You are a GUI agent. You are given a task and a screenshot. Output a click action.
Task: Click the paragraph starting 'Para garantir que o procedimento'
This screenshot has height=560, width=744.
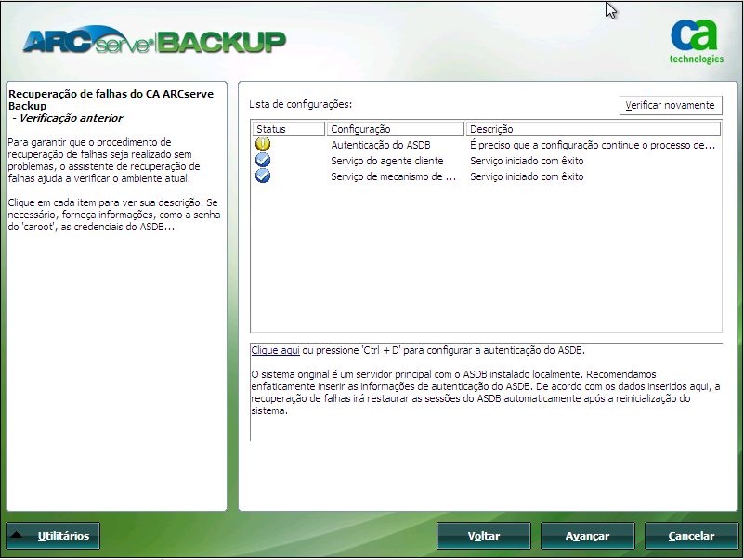click(103, 161)
